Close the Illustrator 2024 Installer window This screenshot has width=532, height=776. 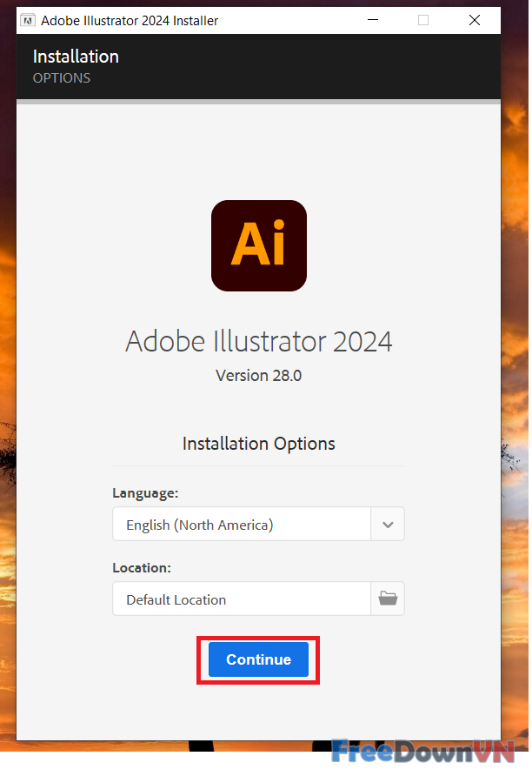[x=475, y=20]
